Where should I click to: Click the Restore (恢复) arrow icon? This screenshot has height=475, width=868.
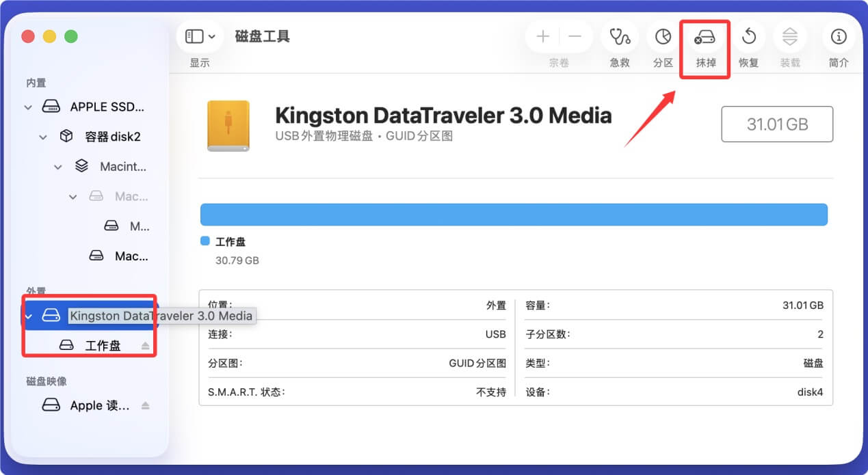pyautogui.click(x=748, y=37)
